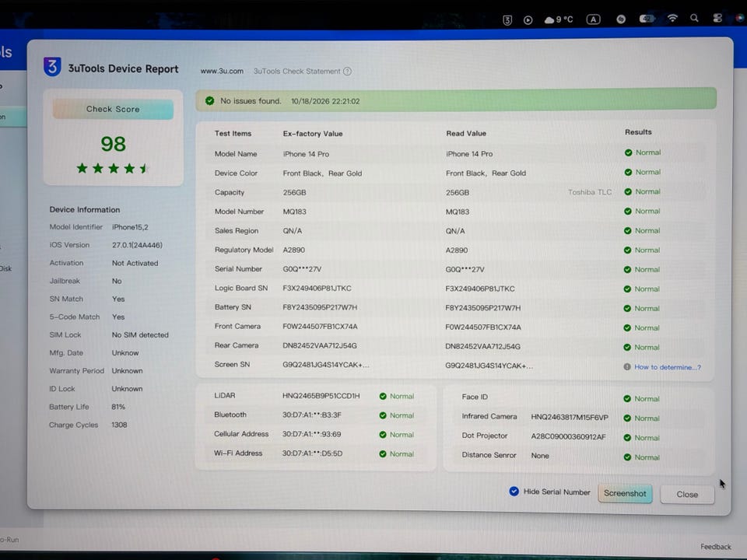Image resolution: width=747 pixels, height=560 pixels.
Task: Click the Normal result for Model Name
Action: [x=643, y=152]
